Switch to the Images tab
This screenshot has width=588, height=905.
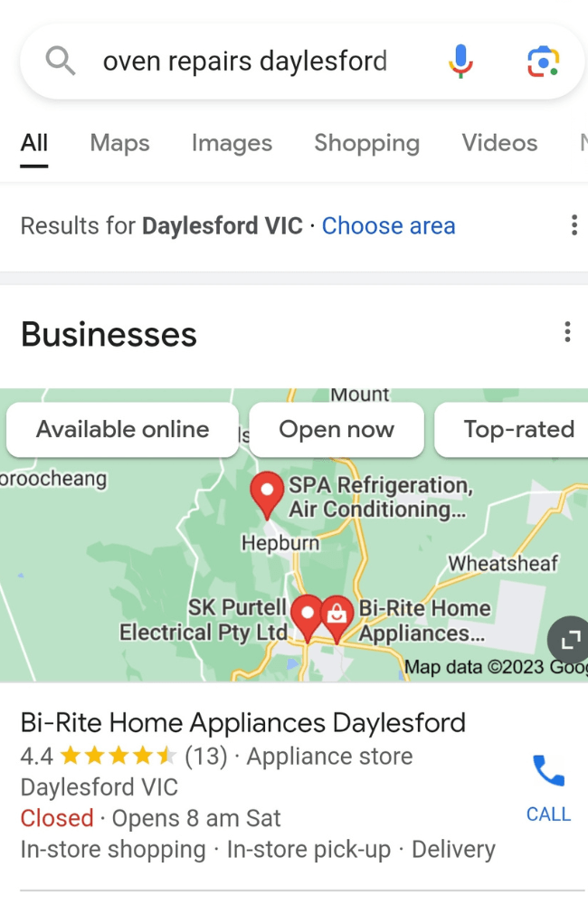point(232,143)
